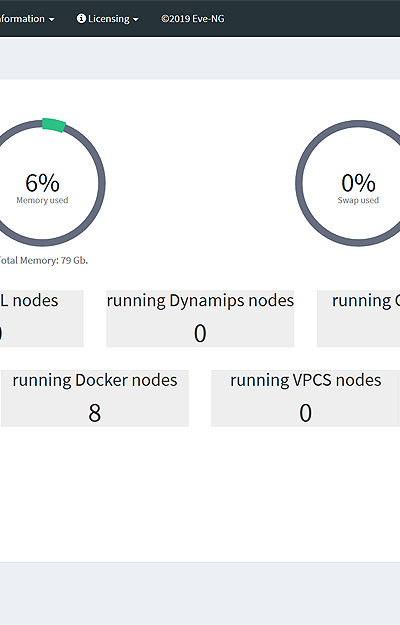Click the 6% memory used value
Image resolution: width=400 pixels, height=625 pixels.
click(42, 183)
